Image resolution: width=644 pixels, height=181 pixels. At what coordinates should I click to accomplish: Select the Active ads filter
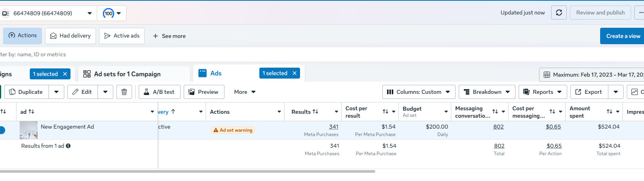pos(122,36)
